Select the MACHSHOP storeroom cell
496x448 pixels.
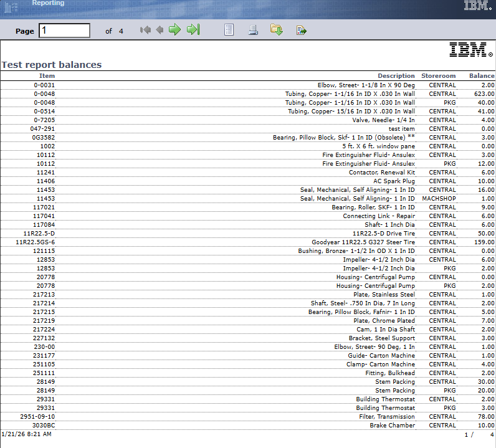pyautogui.click(x=439, y=198)
